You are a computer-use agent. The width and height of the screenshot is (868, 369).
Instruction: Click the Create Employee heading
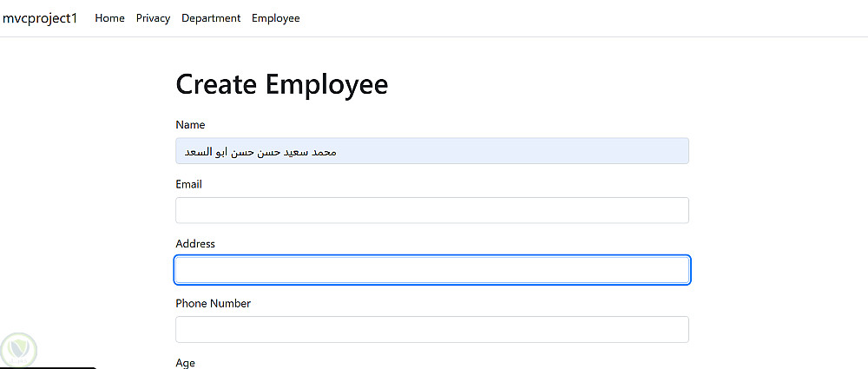coord(282,84)
